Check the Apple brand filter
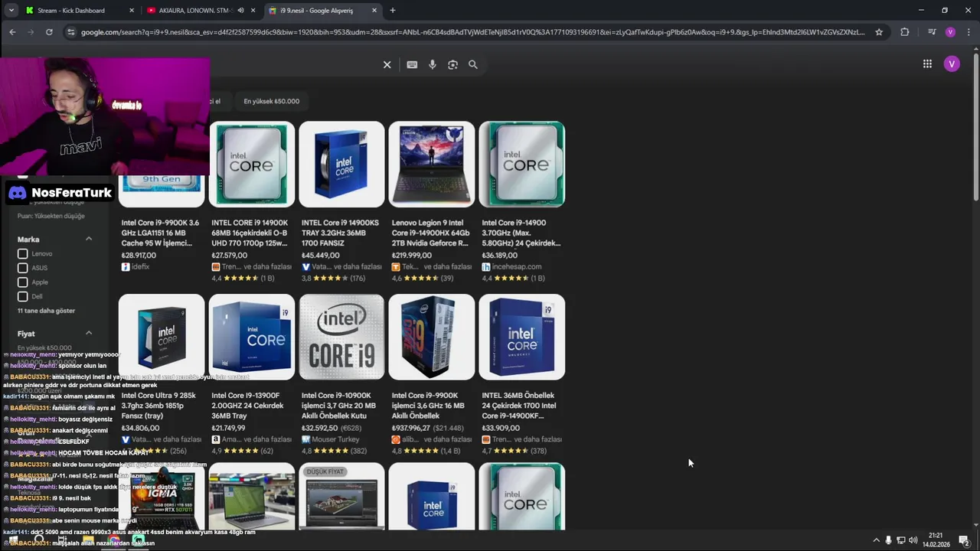 point(22,282)
